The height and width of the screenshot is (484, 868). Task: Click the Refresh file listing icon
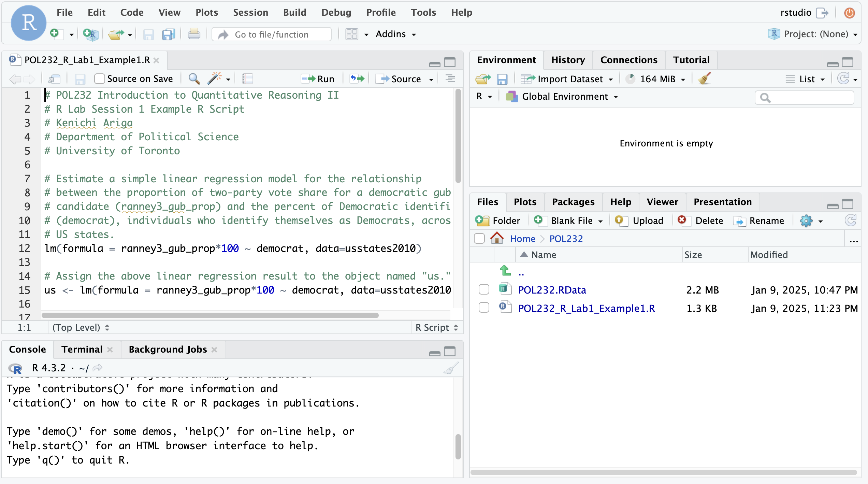click(851, 220)
